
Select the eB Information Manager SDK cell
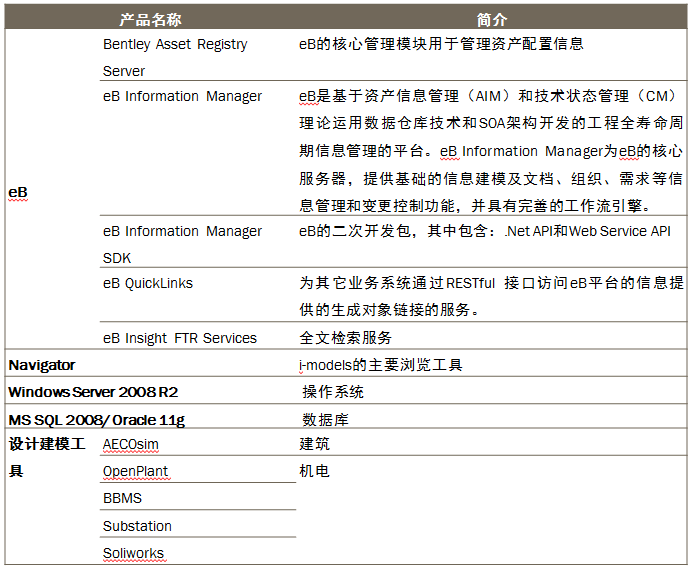[182, 244]
